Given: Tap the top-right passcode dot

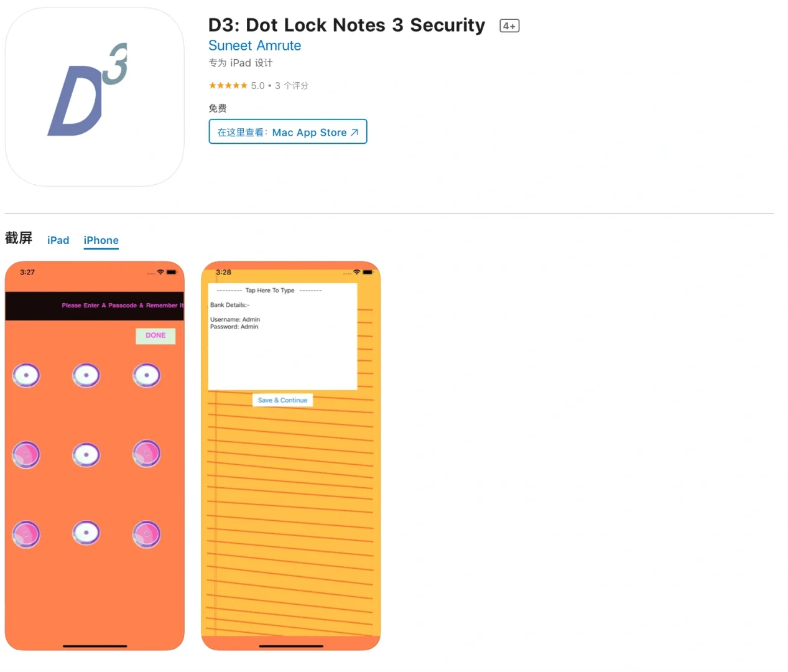Looking at the screenshot, I should (x=147, y=375).
